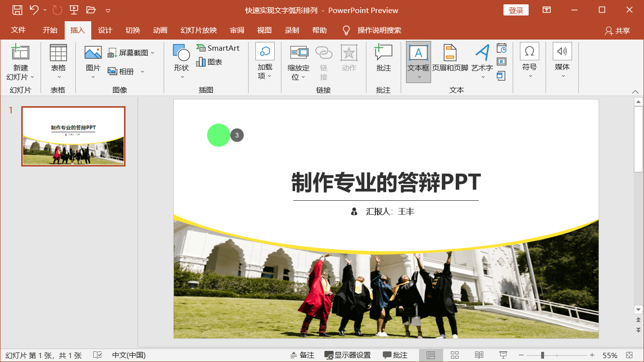This screenshot has height=362, width=644.
Task: Open 显示器设置 display settings
Action: click(348, 355)
